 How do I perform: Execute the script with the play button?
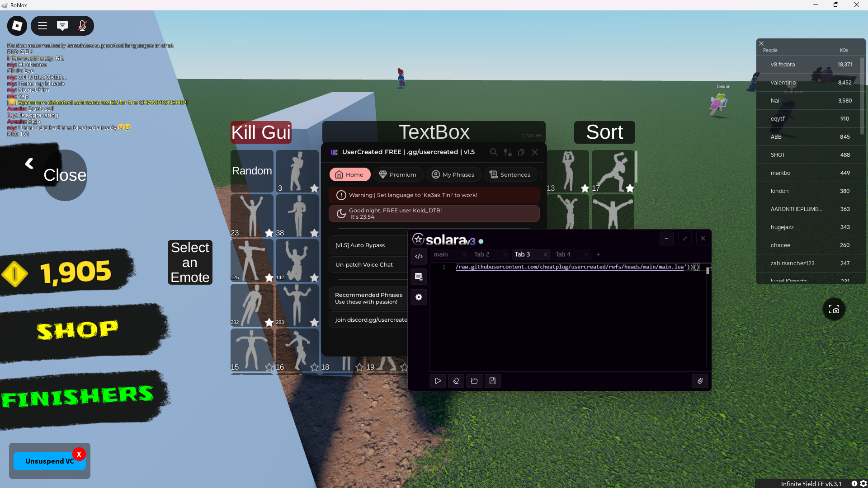tap(438, 381)
